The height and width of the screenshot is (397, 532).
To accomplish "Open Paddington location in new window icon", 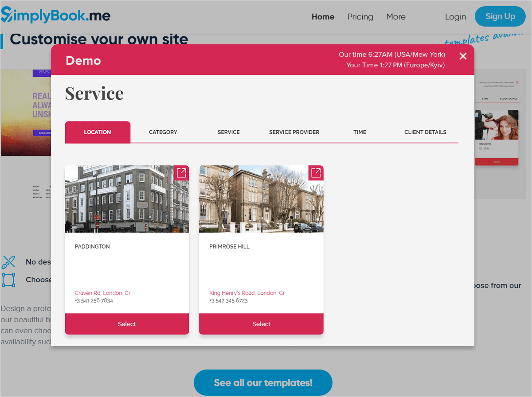I will [181, 173].
